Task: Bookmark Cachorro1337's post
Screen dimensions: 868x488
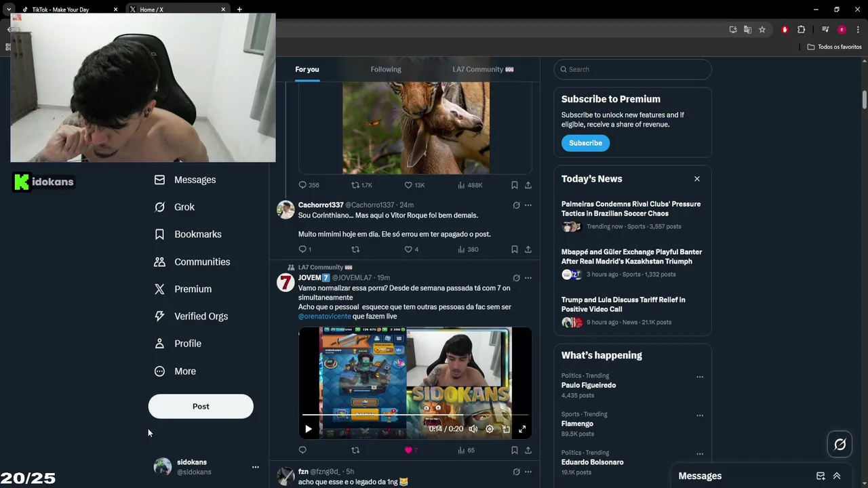Action: click(514, 249)
